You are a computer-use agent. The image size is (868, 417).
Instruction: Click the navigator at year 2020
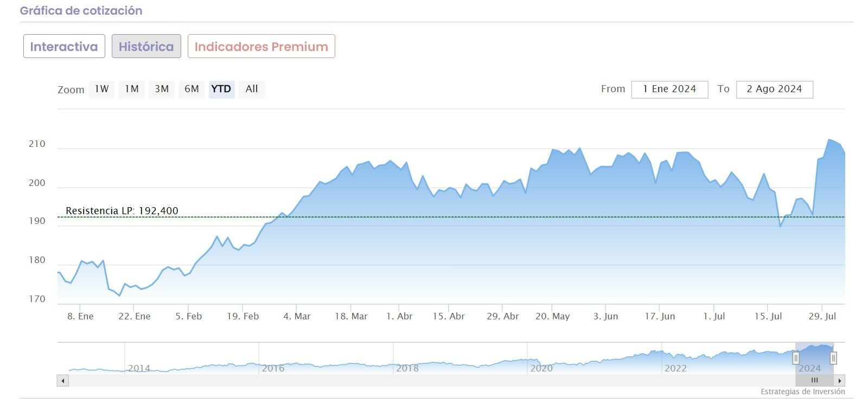541,368
